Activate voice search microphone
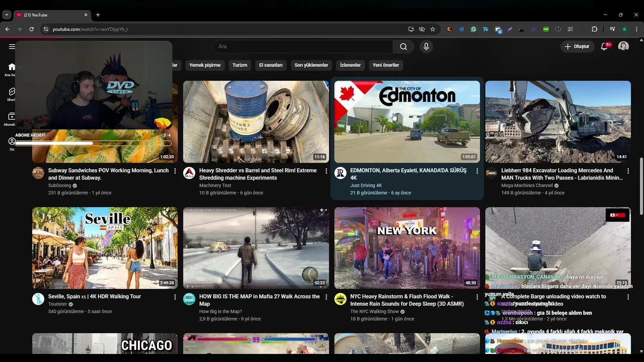 coord(426,47)
